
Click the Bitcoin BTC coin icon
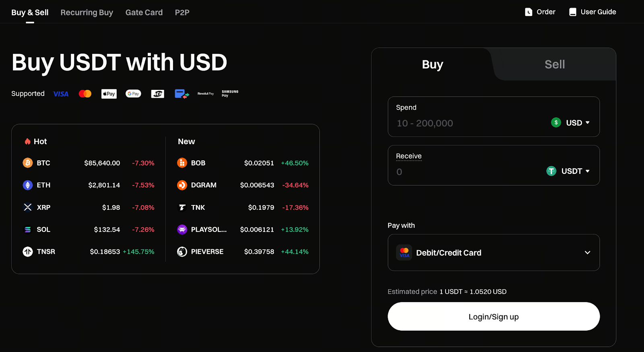pos(27,163)
